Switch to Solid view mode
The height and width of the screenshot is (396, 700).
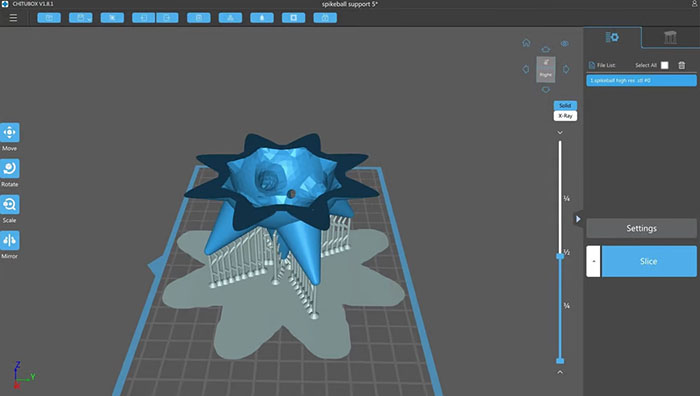coord(565,105)
